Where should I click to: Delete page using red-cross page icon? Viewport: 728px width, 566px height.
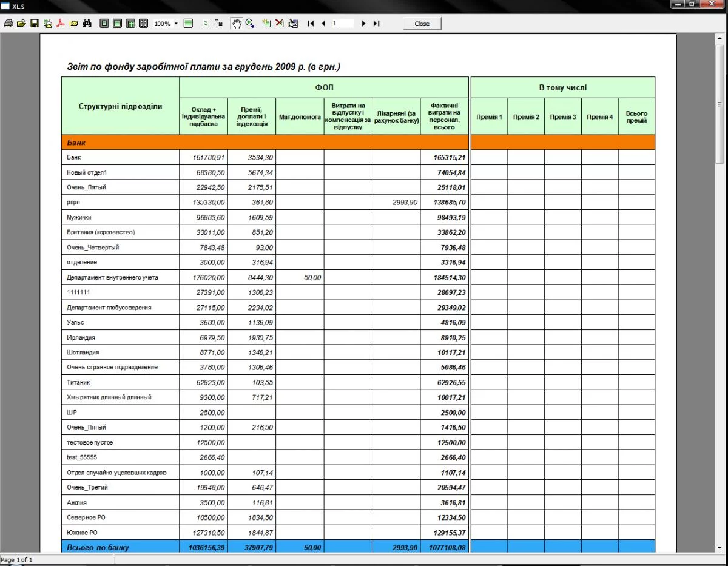[x=280, y=24]
